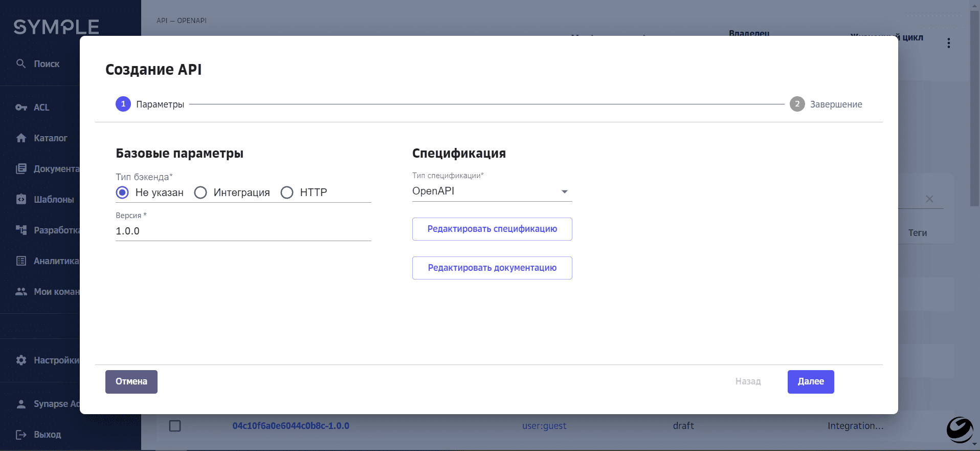980x451 pixels.
Task: Open the three-dot more options menu
Action: point(948,43)
